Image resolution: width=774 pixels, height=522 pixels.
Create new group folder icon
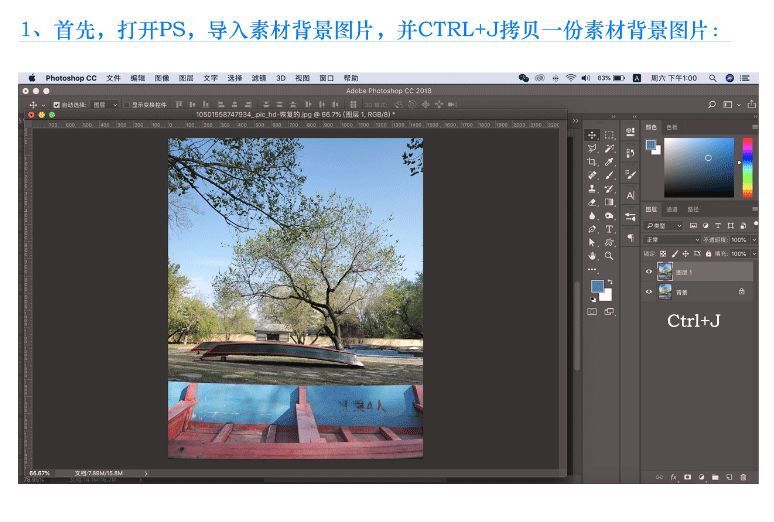click(x=715, y=477)
